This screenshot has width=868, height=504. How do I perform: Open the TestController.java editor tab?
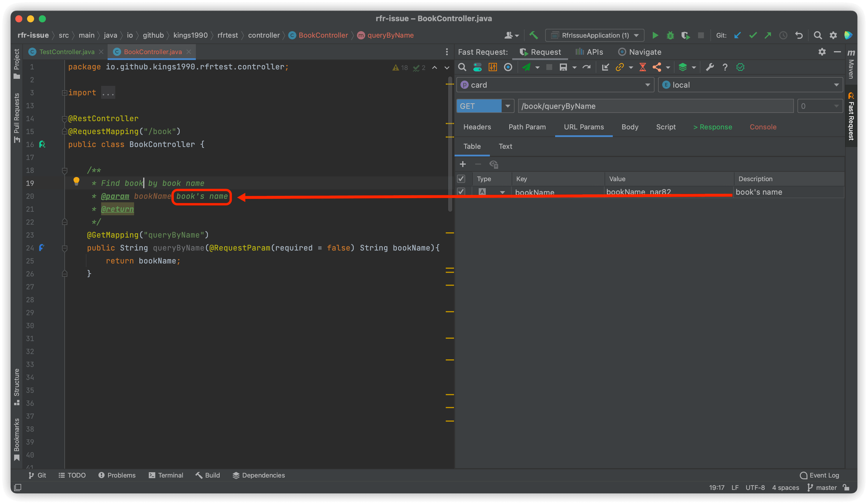coord(66,52)
